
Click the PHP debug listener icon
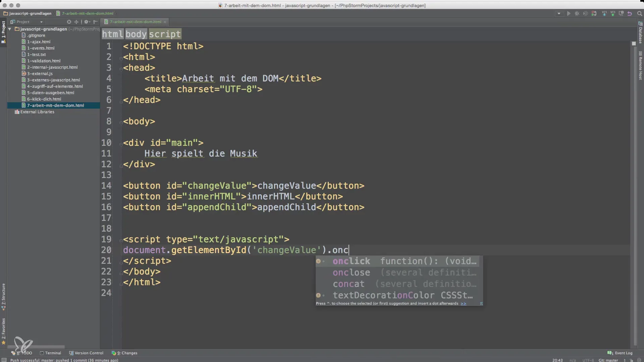(594, 14)
